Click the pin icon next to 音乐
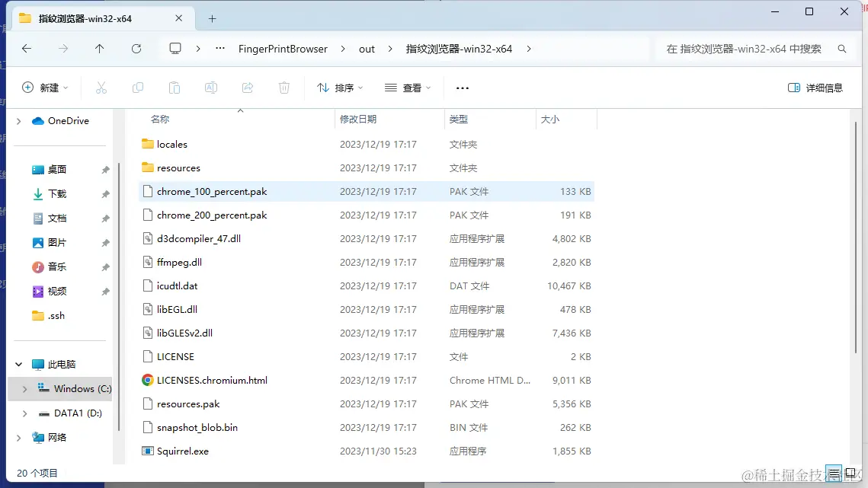868x488 pixels. pyautogui.click(x=105, y=267)
